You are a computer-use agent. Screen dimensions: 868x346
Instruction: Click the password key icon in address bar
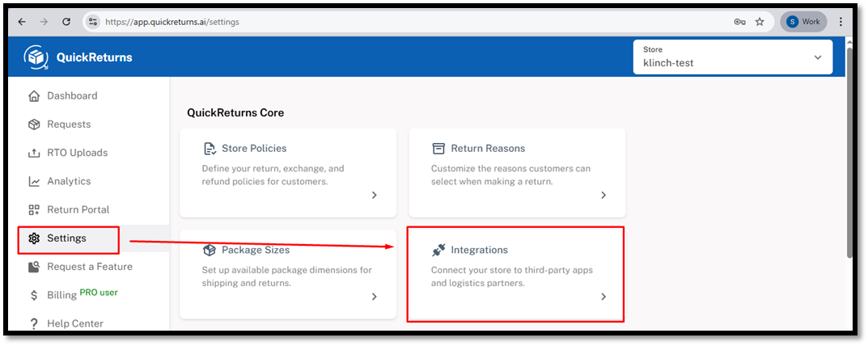(x=739, y=22)
